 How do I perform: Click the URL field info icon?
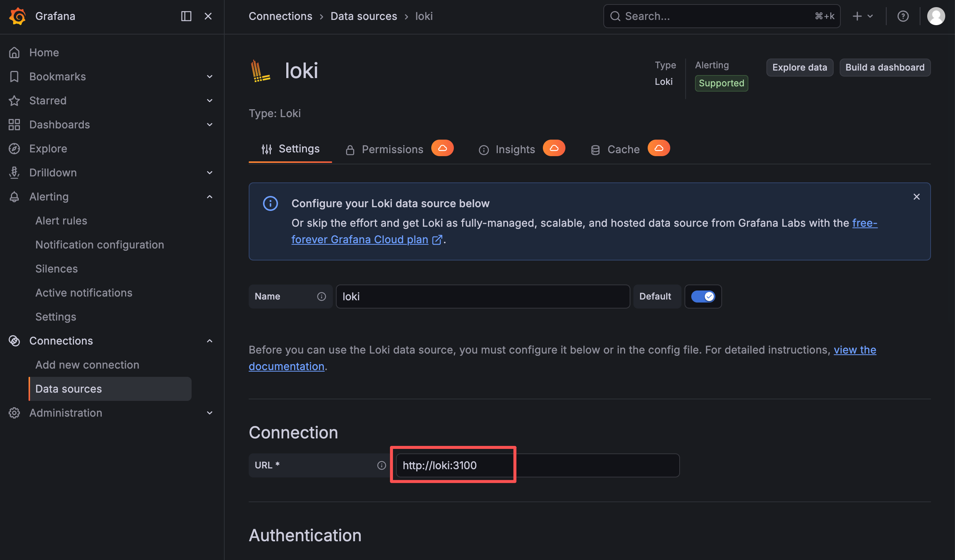click(x=381, y=465)
